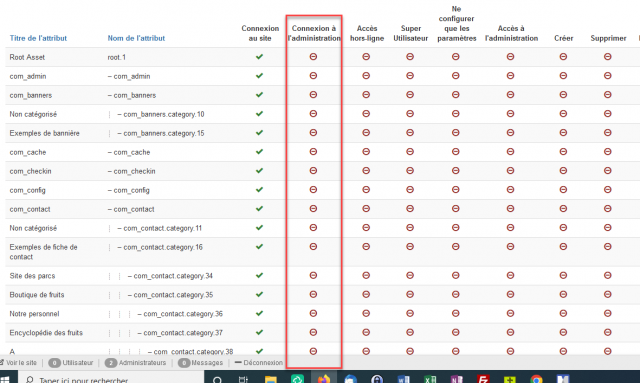Click com_admin row green check icon
The image size is (640, 383).
point(259,76)
